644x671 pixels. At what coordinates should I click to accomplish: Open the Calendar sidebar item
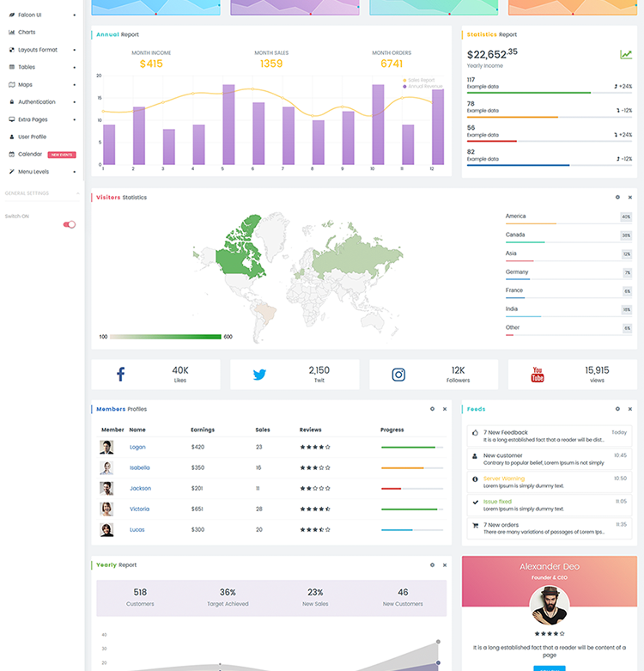coord(30,155)
